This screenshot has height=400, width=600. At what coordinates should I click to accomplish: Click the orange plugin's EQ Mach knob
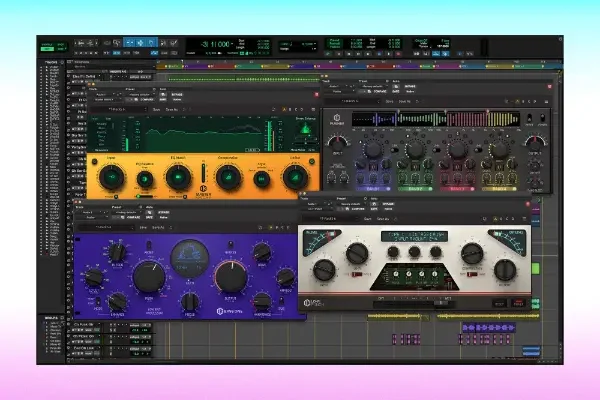[178, 178]
